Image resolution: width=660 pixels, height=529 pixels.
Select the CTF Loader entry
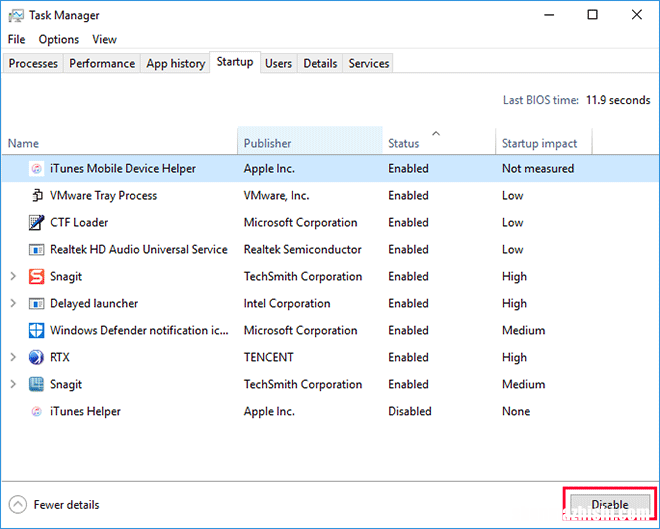coord(79,223)
